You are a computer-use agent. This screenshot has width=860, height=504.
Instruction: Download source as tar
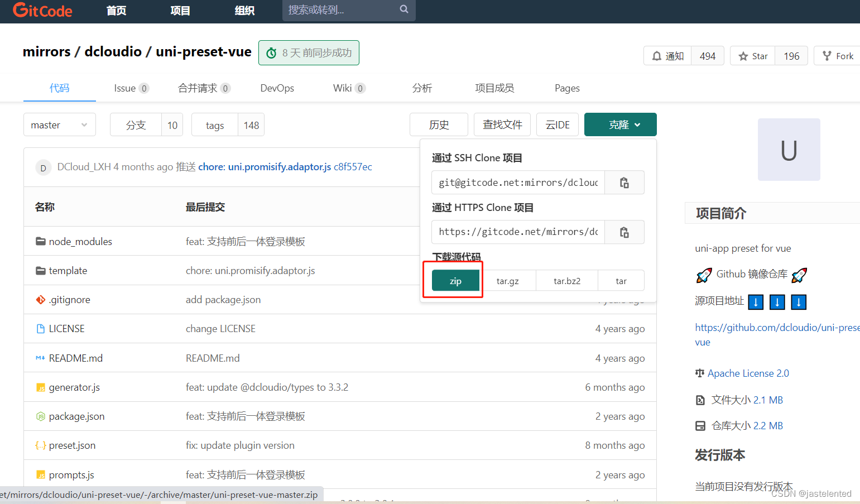(x=621, y=281)
